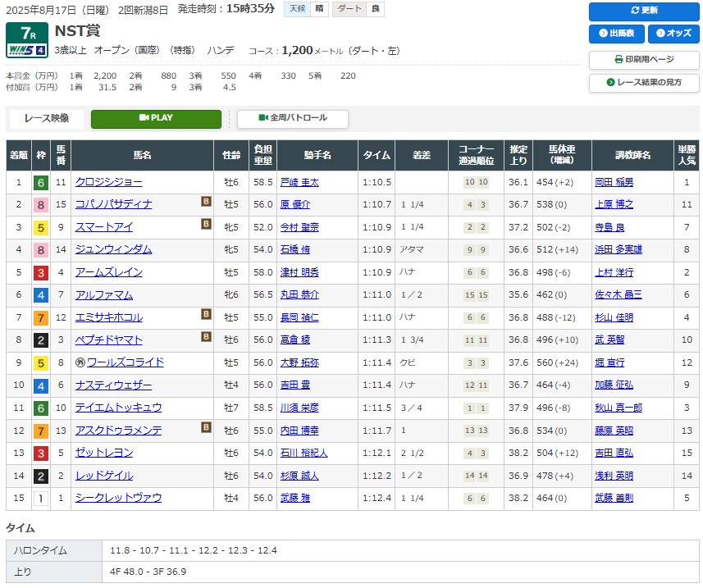703x588 pixels.
Task: Open the 全周パトロール patrol video
Action: [292, 118]
